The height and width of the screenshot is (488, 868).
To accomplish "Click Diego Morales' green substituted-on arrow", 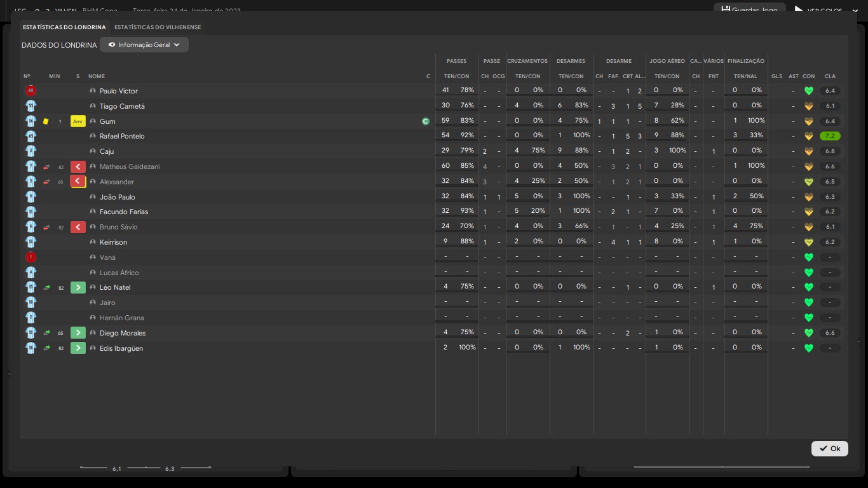I will click(x=78, y=333).
